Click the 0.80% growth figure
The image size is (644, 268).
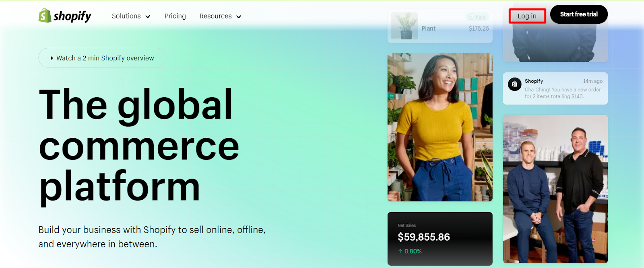[413, 251]
